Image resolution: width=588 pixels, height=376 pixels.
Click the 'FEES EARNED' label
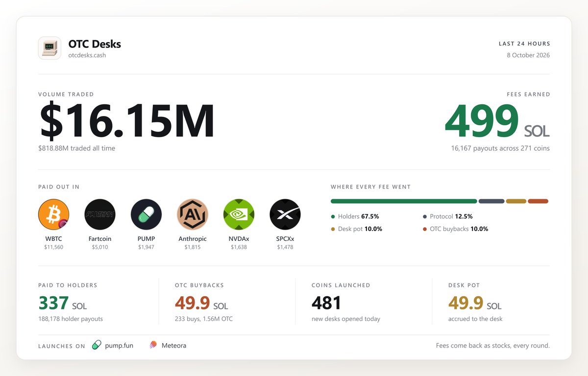(x=528, y=94)
